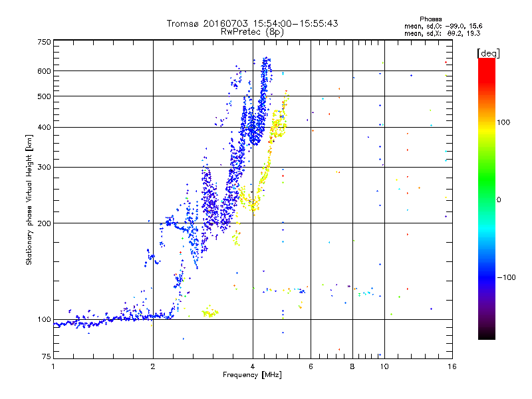Click the x-axis tick label "1"
The height and width of the screenshot is (399, 532).
(53, 366)
